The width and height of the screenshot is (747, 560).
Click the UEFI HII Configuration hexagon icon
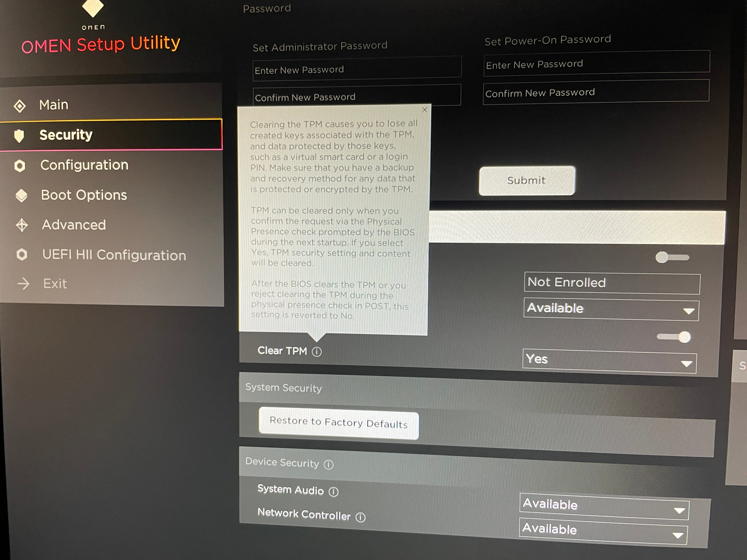point(22,254)
